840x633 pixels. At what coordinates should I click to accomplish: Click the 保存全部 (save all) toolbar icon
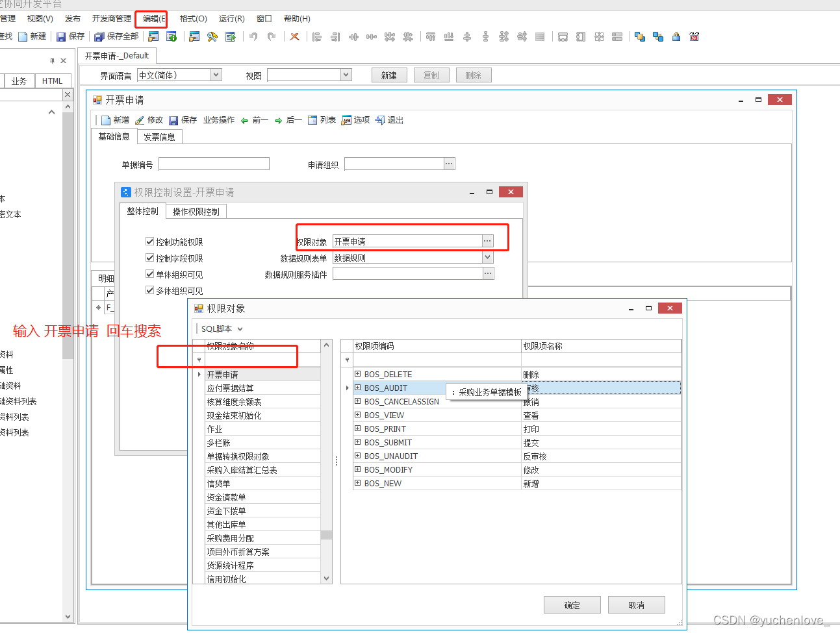pos(99,37)
